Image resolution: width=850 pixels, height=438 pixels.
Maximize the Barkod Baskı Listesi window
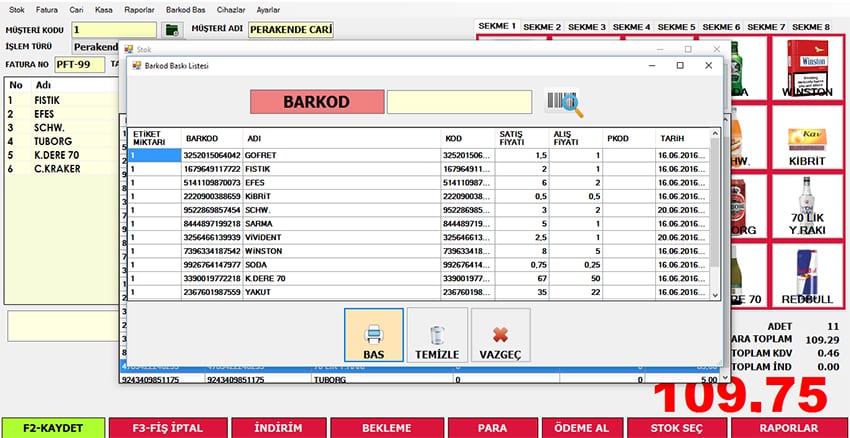680,66
